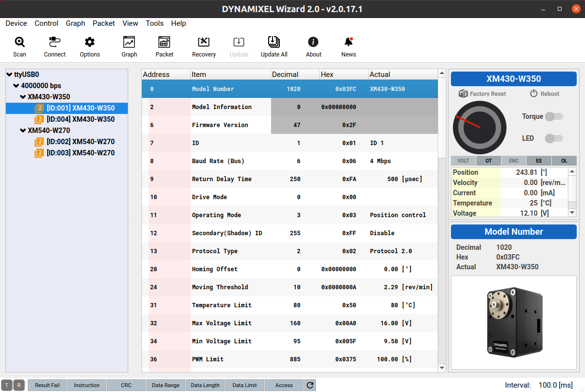Open the Packet toolbar icon
This screenshot has height=392, width=585.
[x=164, y=42]
